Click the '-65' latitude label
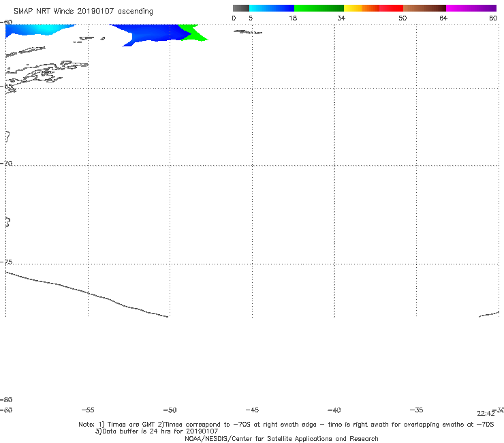Screen dimensions: 504x443 [6, 87]
